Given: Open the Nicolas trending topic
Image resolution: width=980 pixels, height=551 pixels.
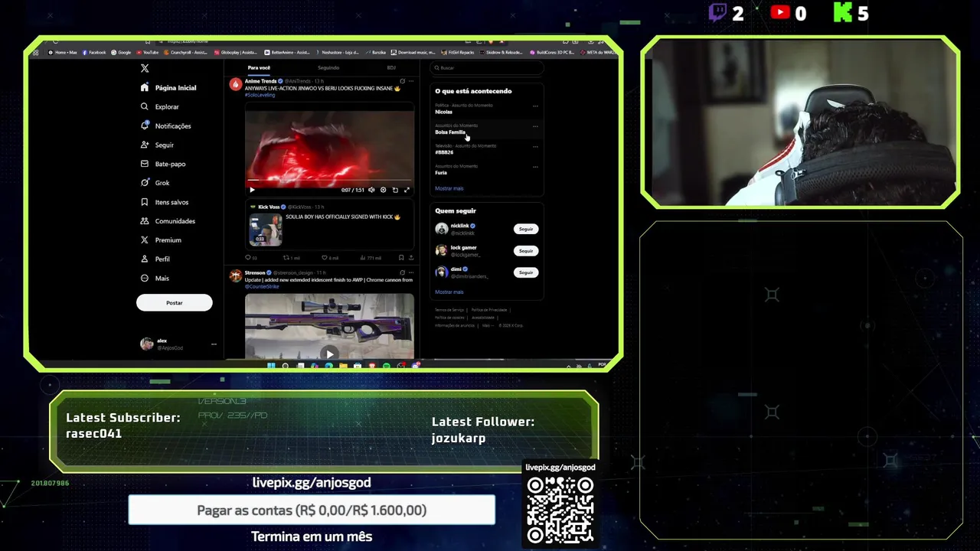Looking at the screenshot, I should pyautogui.click(x=443, y=112).
